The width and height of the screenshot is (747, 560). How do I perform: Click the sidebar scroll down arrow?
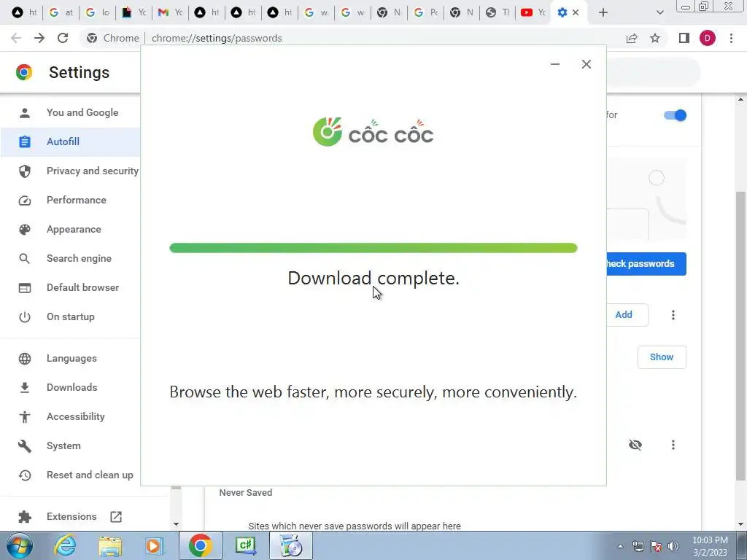[x=176, y=524]
